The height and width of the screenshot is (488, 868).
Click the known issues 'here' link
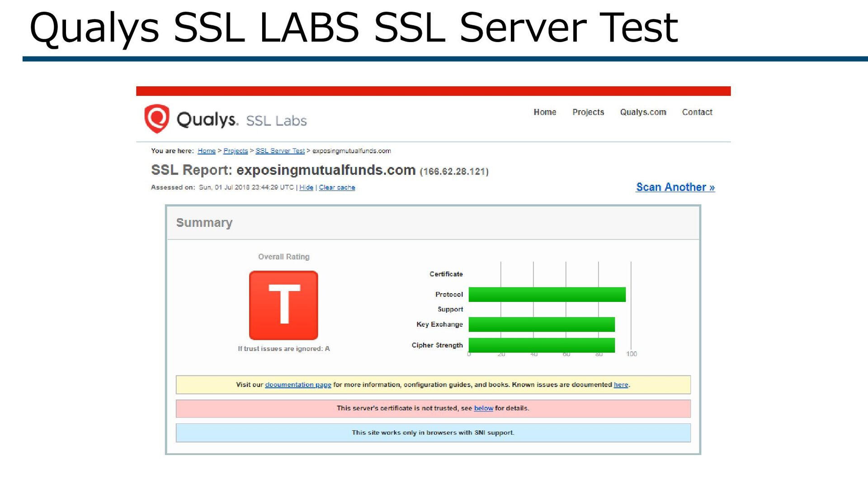coord(621,385)
